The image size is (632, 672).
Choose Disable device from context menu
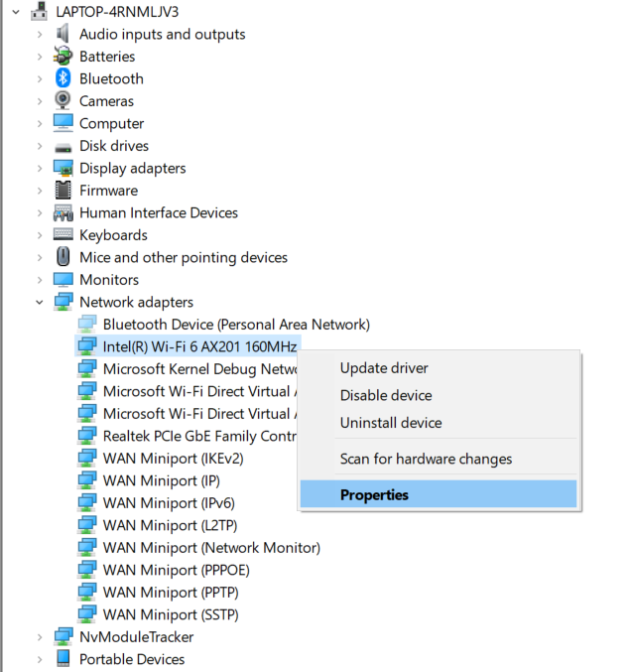point(439,395)
